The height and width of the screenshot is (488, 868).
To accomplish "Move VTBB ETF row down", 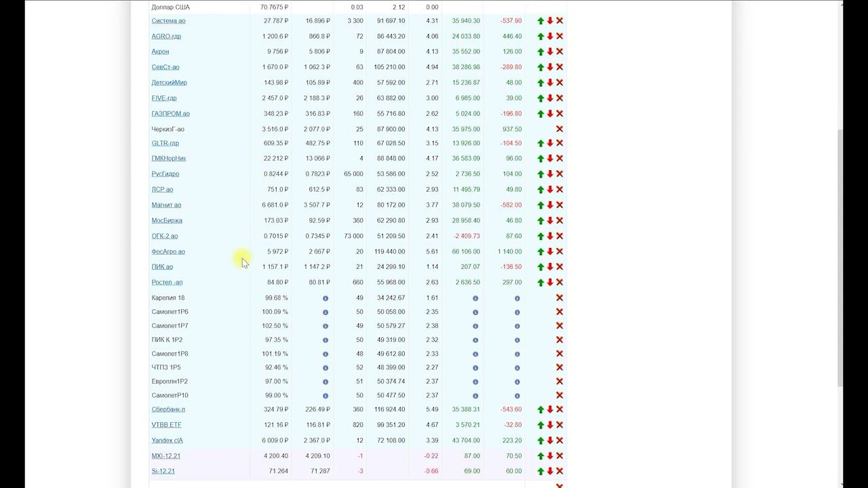I will coord(550,425).
